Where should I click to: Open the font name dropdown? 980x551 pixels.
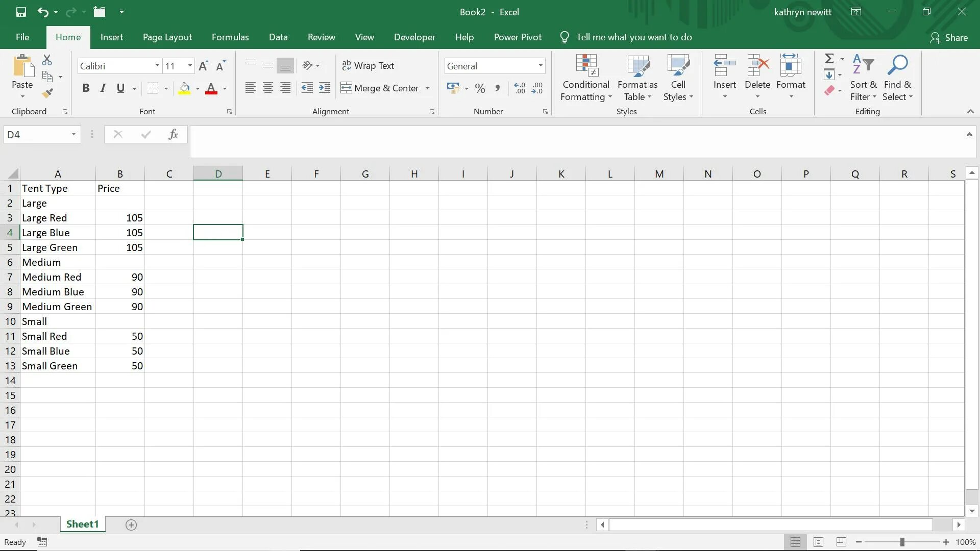pos(157,66)
